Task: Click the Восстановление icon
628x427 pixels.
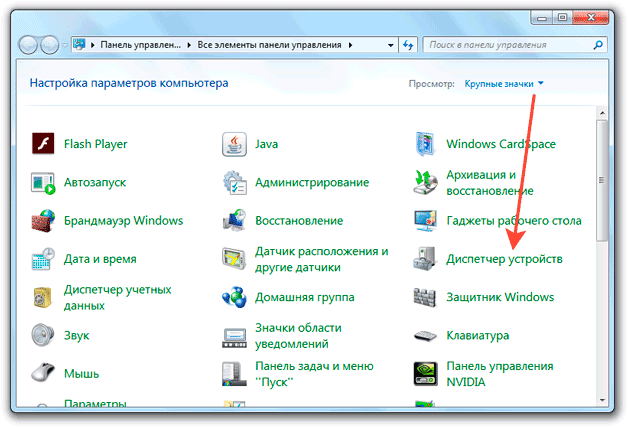Action: pos(234,220)
